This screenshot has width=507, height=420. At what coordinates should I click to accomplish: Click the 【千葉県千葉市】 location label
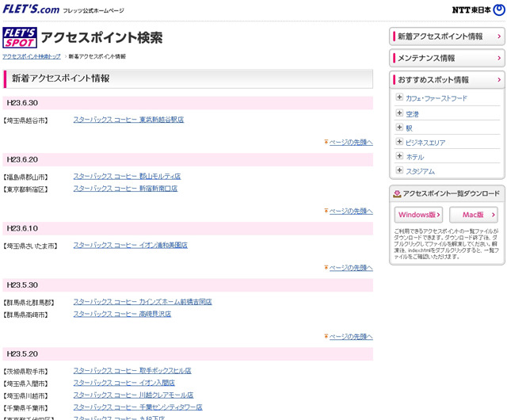26,408
